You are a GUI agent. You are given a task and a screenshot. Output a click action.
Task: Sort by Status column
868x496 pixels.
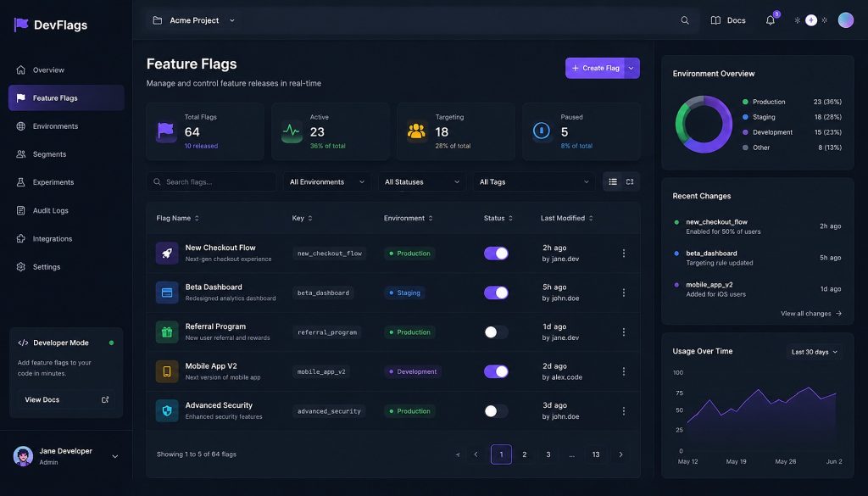tap(498, 218)
